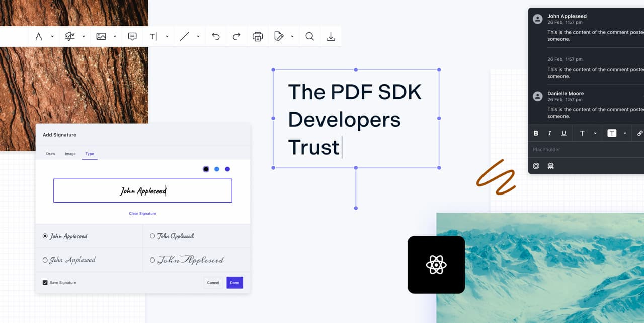Click the Danielle Moore comment name
The width and height of the screenshot is (644, 323).
566,93
